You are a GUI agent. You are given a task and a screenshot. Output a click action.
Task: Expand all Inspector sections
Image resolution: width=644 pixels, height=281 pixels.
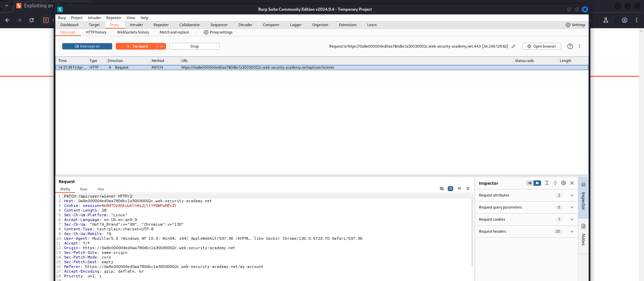547,183
